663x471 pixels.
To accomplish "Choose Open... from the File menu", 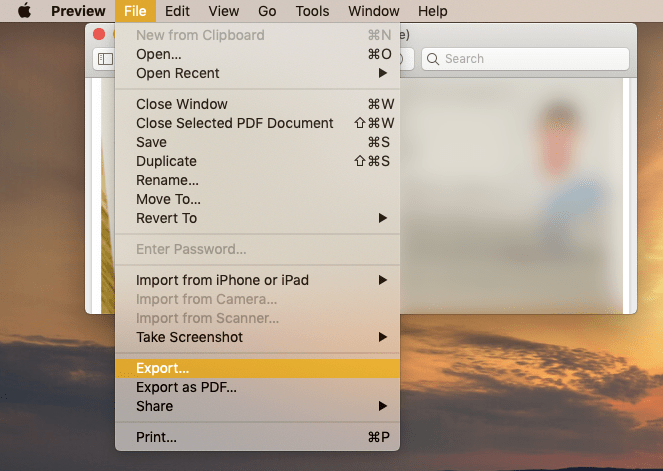I will 258,54.
